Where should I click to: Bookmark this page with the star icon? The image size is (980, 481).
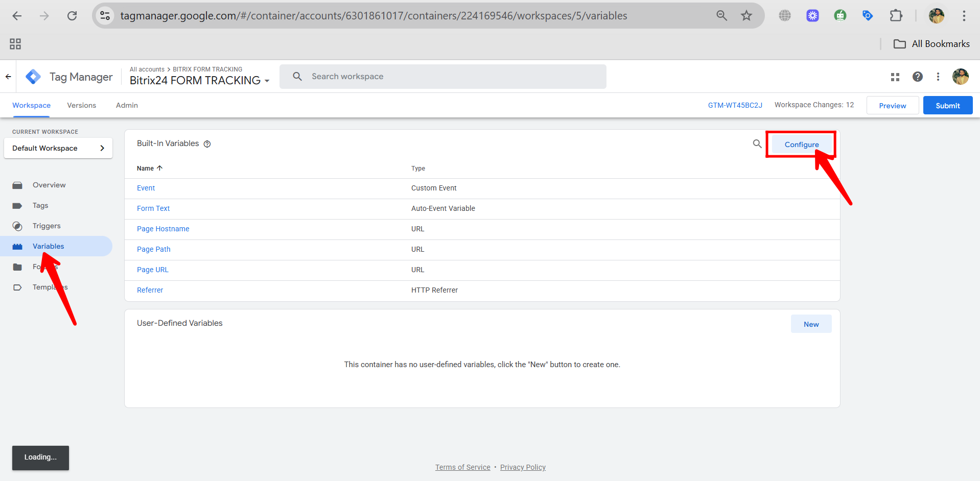click(x=746, y=16)
